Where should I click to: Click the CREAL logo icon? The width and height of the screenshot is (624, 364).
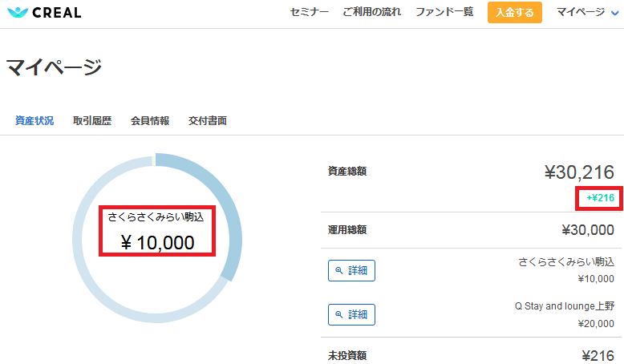18,12
